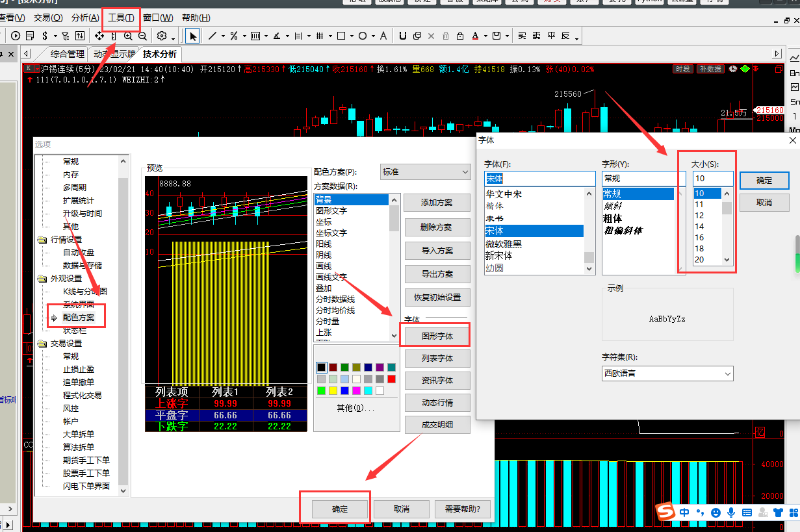Select font size 12 in size list
This screenshot has height=532, width=800.
[699, 216]
